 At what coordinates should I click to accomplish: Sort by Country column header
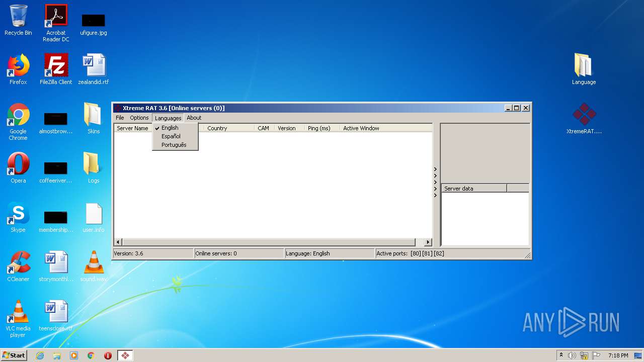point(229,128)
